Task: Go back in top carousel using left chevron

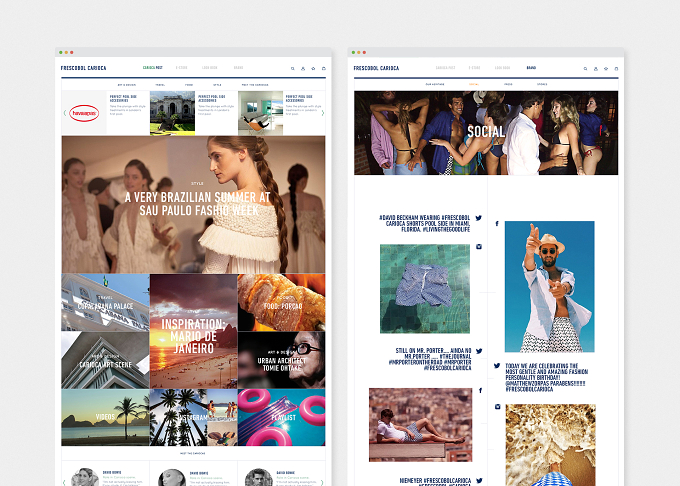Action: pos(65,113)
